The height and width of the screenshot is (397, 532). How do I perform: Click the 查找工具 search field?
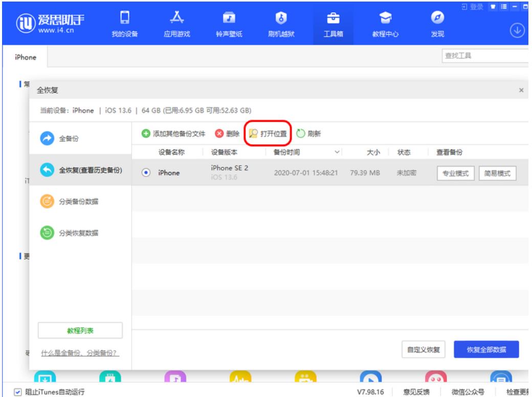(483, 57)
